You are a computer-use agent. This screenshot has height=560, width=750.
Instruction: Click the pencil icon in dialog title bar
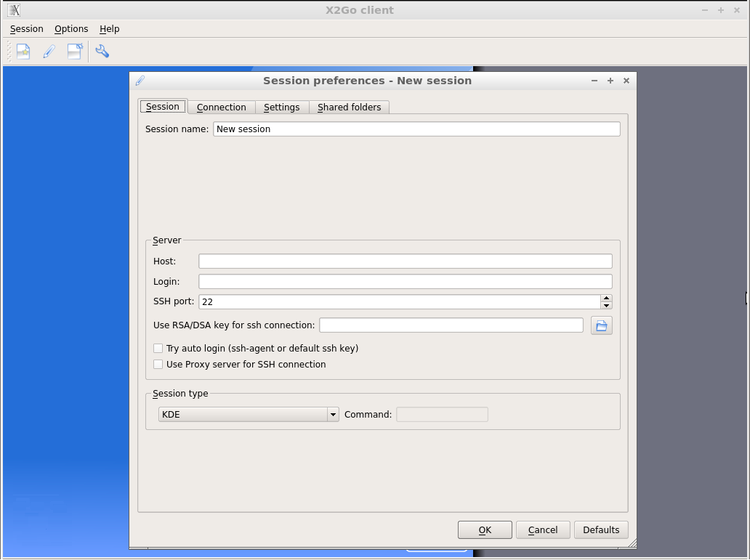[x=140, y=81]
